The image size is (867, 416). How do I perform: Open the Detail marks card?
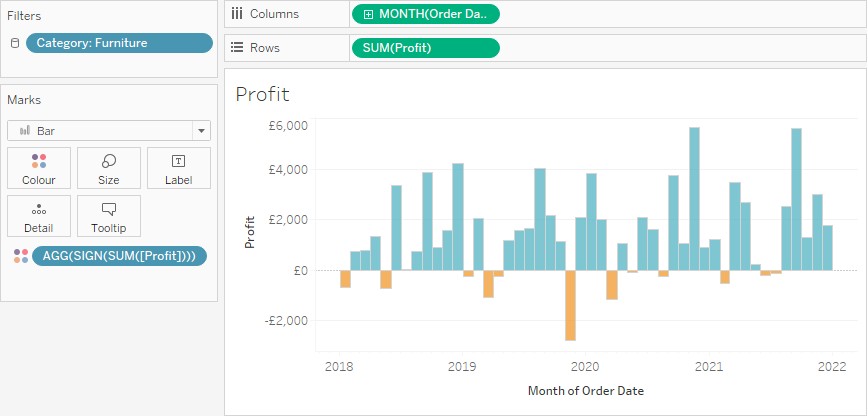point(38,216)
